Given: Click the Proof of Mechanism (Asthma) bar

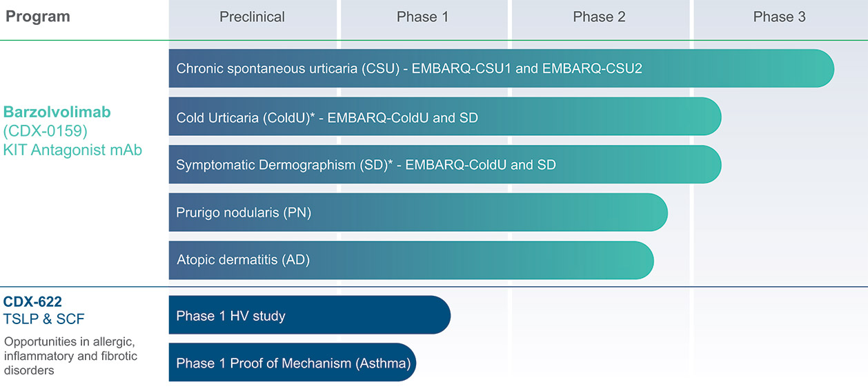Looking at the screenshot, I should pyautogui.click(x=293, y=363).
